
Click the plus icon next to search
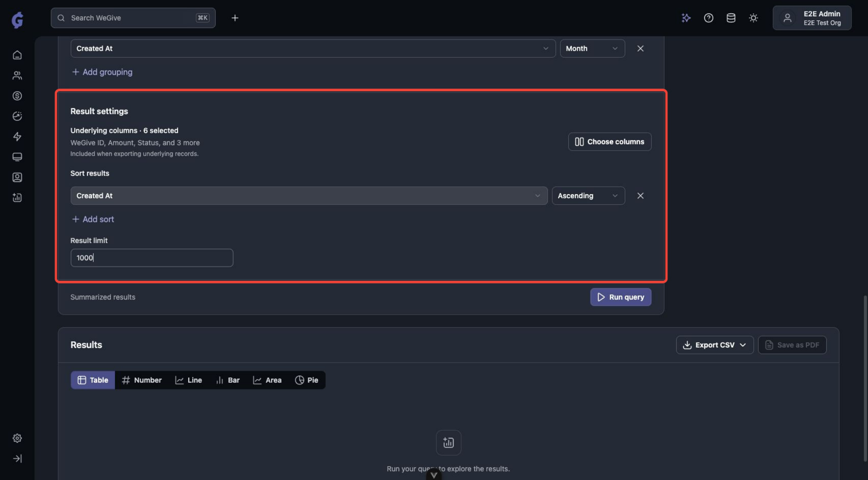[235, 18]
